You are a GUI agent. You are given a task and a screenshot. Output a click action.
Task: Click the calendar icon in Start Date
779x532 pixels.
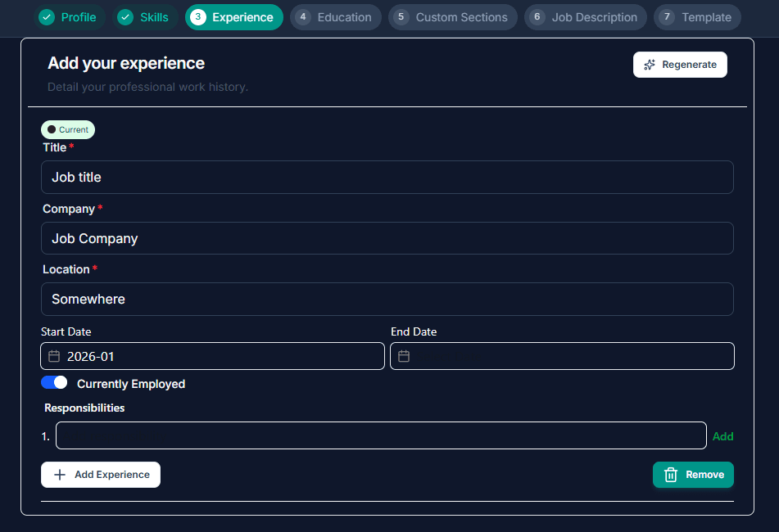coord(54,356)
